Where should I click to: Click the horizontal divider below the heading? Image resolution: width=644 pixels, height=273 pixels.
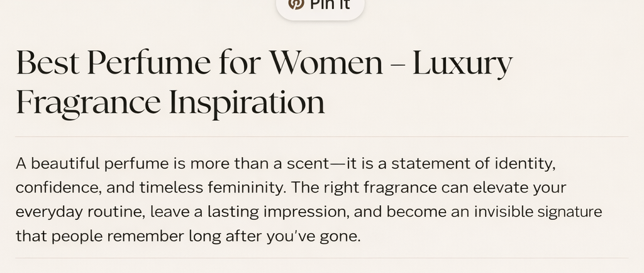tap(322, 136)
